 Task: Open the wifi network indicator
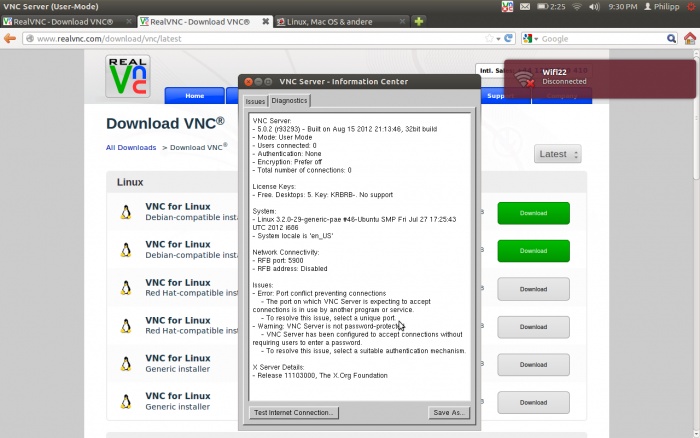pos(577,6)
